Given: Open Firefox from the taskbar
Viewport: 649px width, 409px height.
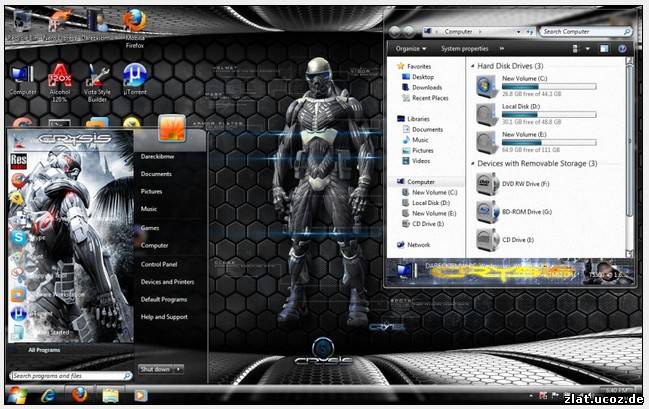Looking at the screenshot, I should pos(79,395).
